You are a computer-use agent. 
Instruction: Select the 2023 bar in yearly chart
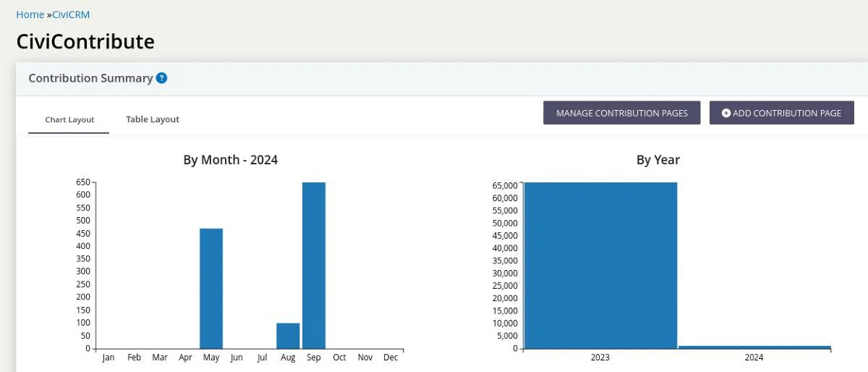click(600, 266)
